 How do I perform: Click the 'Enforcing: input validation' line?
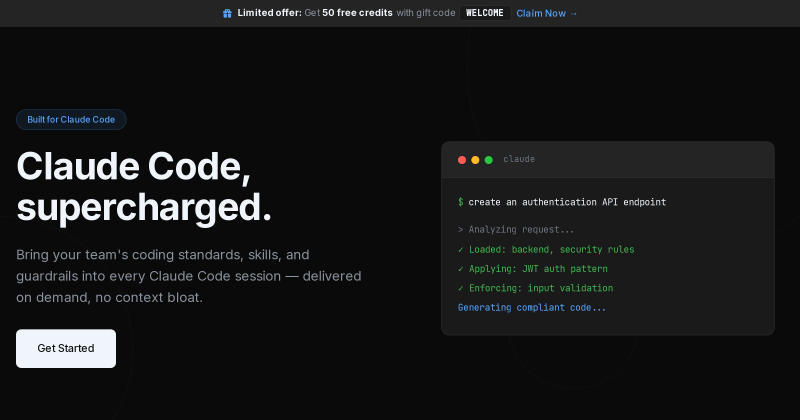click(x=535, y=288)
